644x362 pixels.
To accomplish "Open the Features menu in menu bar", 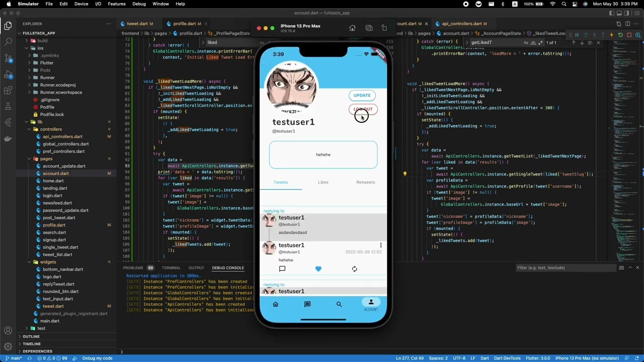I will click(116, 4).
